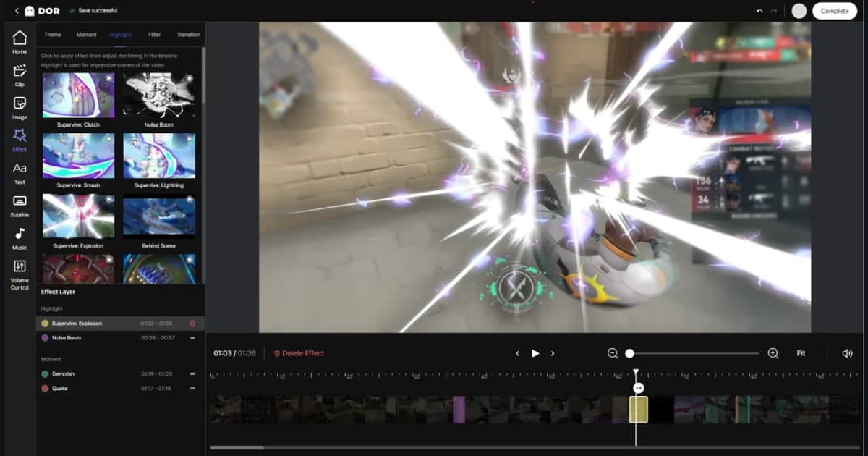The height and width of the screenshot is (456, 868).
Task: Step to the next frame
Action: tap(553, 353)
